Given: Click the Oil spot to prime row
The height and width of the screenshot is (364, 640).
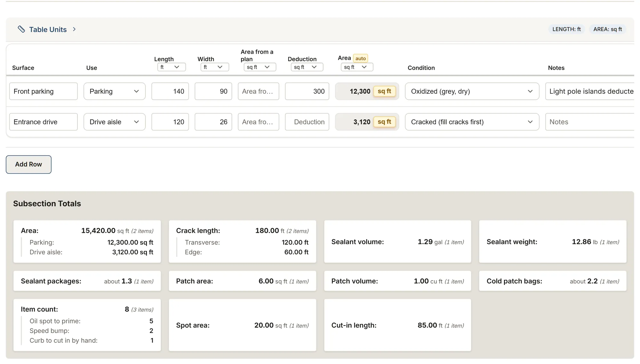Looking at the screenshot, I should pyautogui.click(x=91, y=321).
